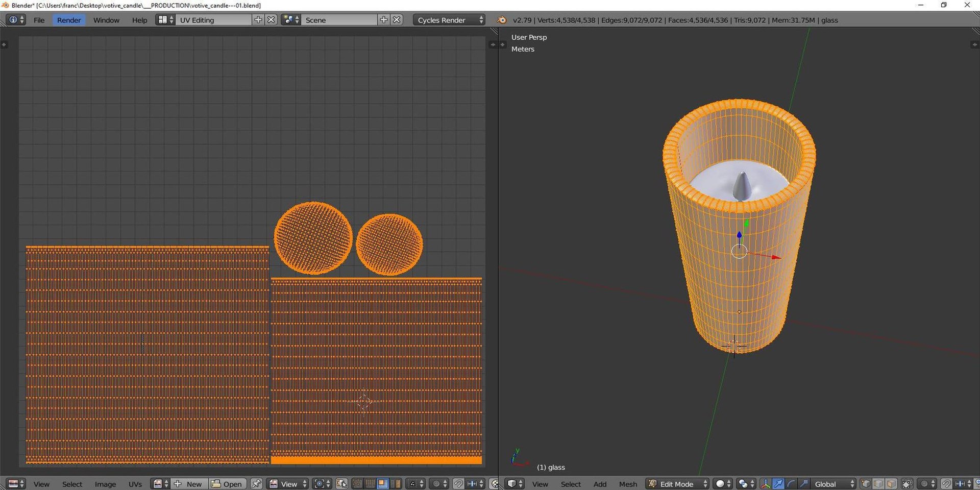Open proportional editing dropdown in UV editor
The width and height of the screenshot is (980, 490).
(439, 484)
